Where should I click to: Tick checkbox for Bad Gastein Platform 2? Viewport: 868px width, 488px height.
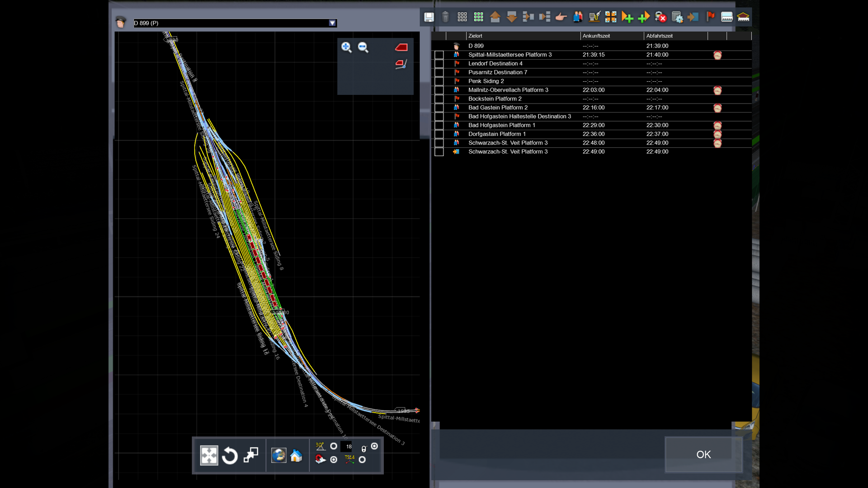[439, 108]
